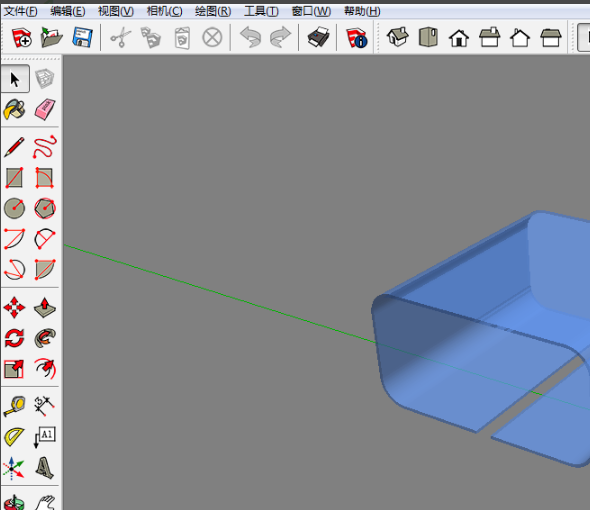
Task: Print the model with printer icon
Action: click(318, 37)
